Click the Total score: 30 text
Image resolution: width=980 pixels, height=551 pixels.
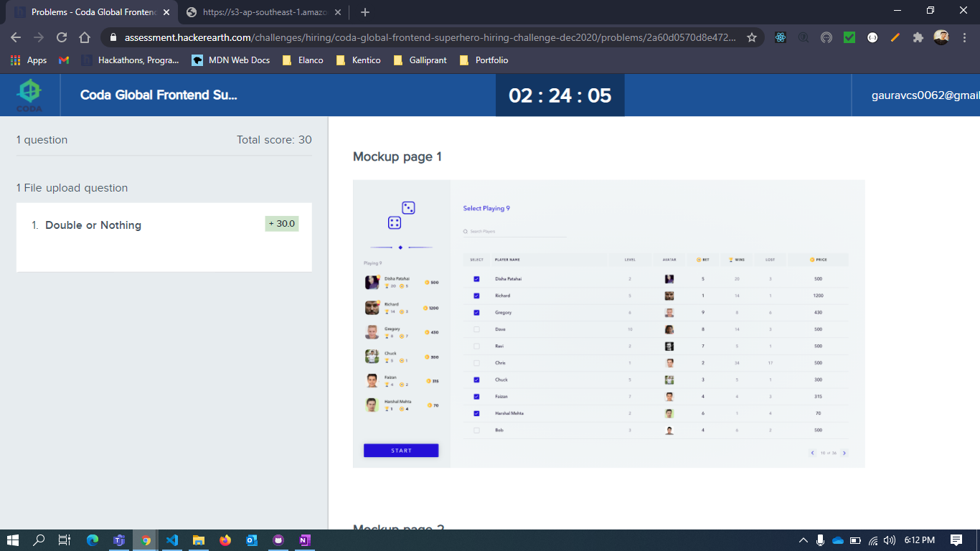[274, 140]
